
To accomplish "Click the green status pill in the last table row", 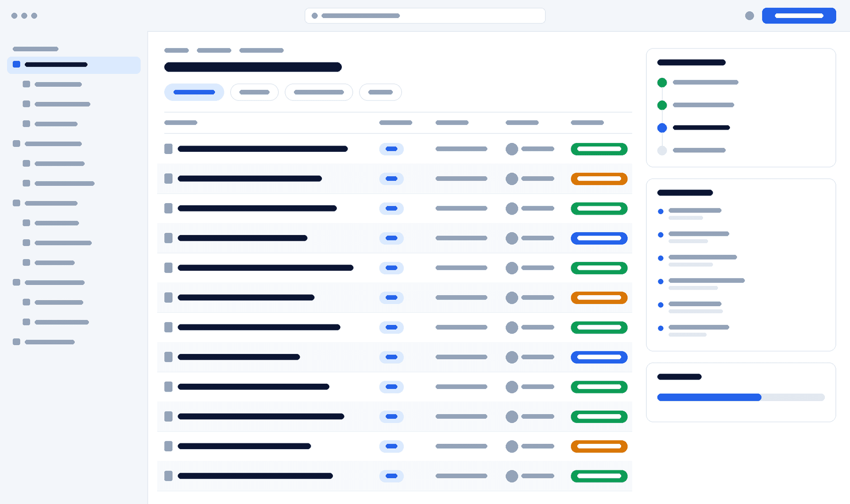I will (599, 476).
